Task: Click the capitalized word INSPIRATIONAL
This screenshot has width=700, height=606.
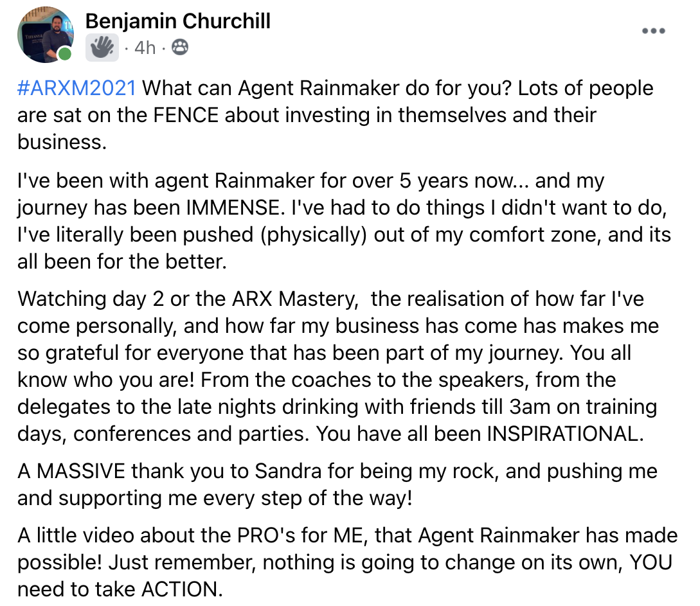Action: tap(564, 434)
